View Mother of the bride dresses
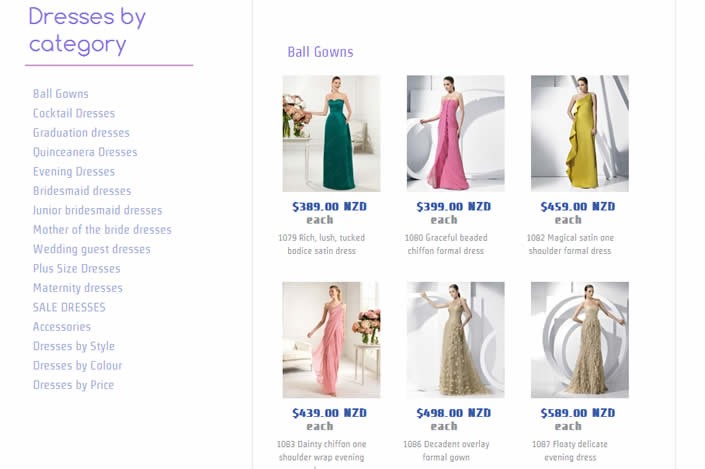This screenshot has height=469, width=705. [x=103, y=230]
